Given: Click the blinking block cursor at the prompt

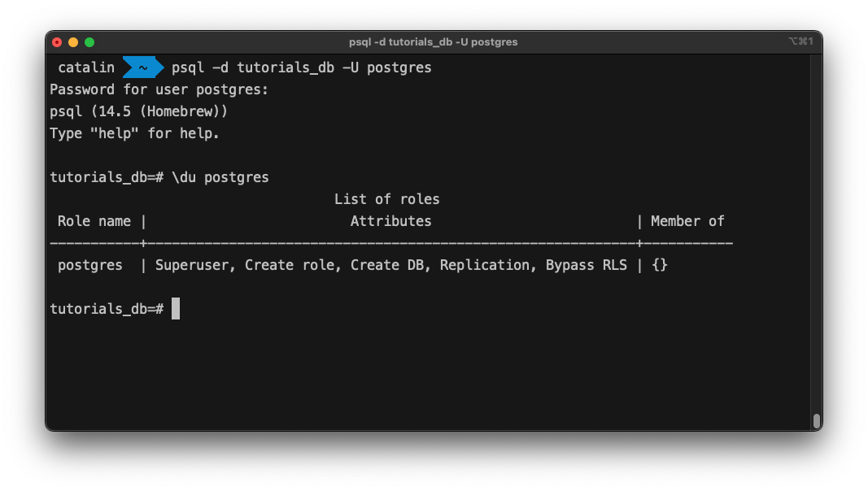Looking at the screenshot, I should click(x=174, y=309).
